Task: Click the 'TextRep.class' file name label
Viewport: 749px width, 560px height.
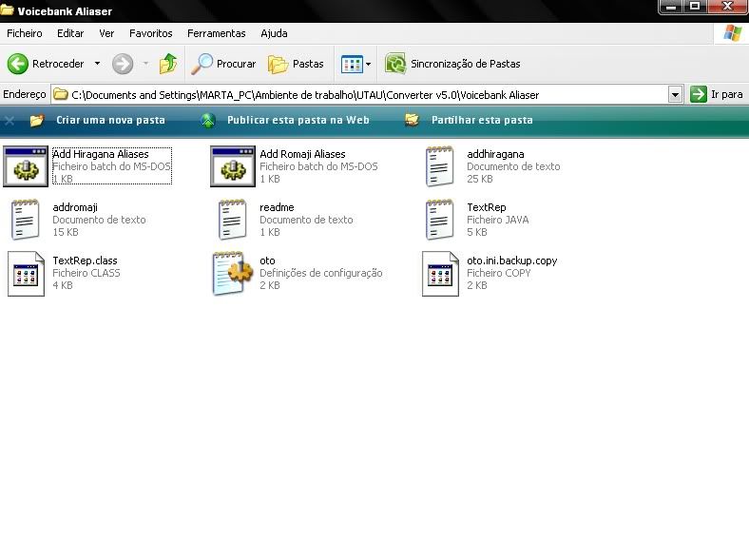Action: [x=85, y=261]
